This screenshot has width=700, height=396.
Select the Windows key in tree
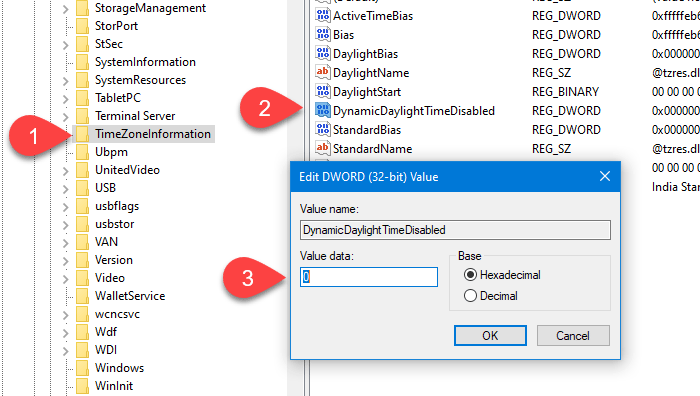click(119, 367)
